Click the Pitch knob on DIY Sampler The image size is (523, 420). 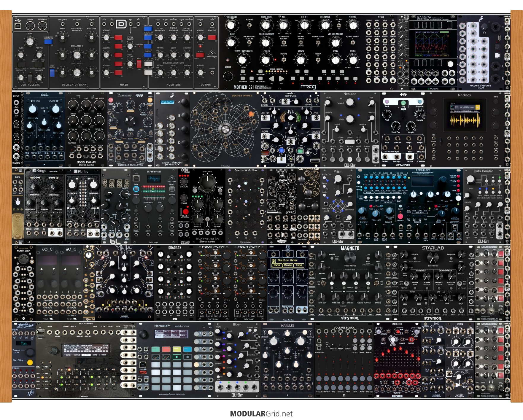coord(387,114)
